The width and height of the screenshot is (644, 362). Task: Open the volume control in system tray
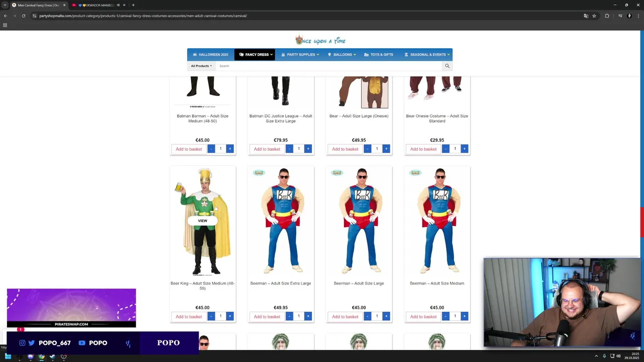tap(618, 356)
